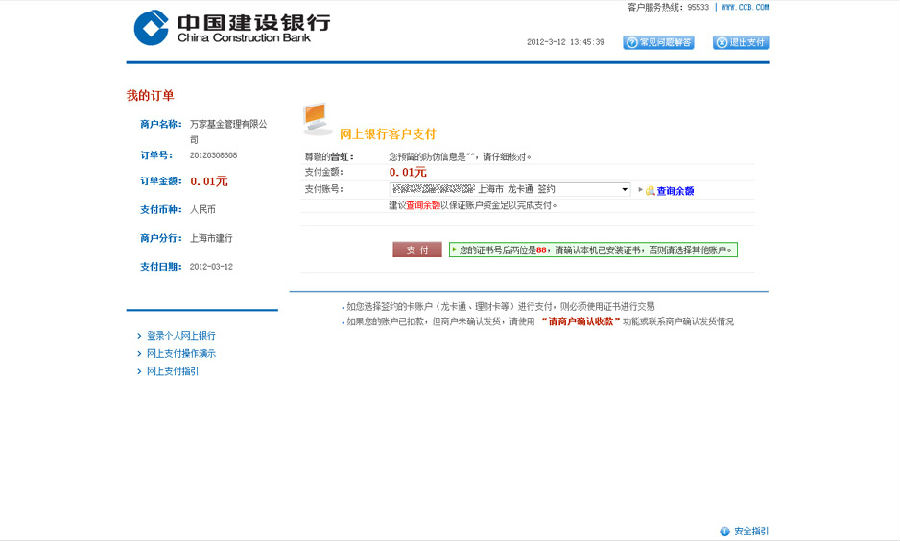Open 网上支付指引 link
This screenshot has height=541, width=900.
[x=173, y=371]
